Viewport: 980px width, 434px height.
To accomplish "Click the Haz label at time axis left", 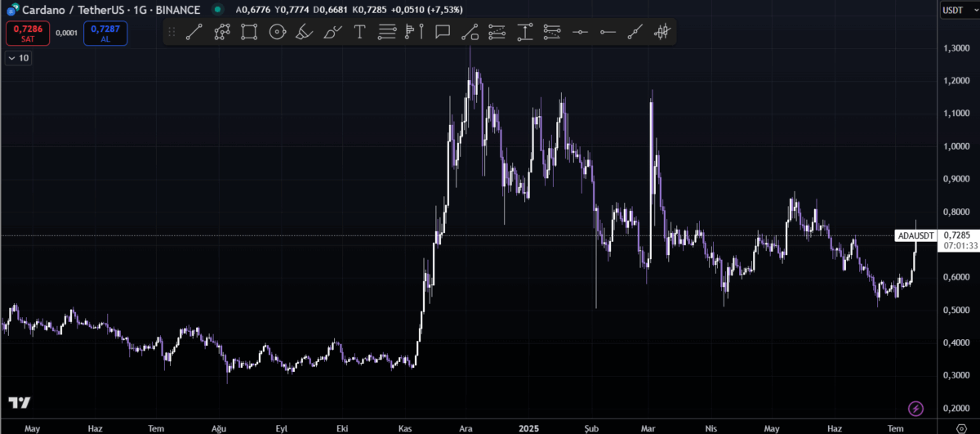I will pos(95,427).
